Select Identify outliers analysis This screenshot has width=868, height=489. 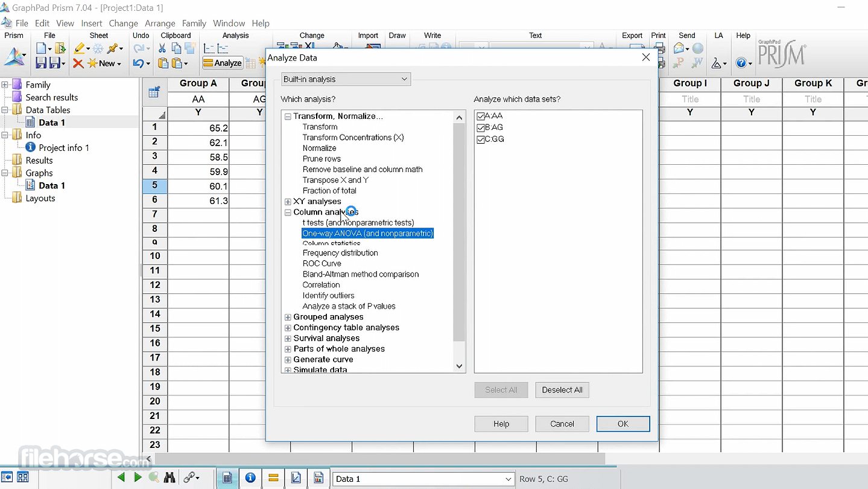pos(329,296)
